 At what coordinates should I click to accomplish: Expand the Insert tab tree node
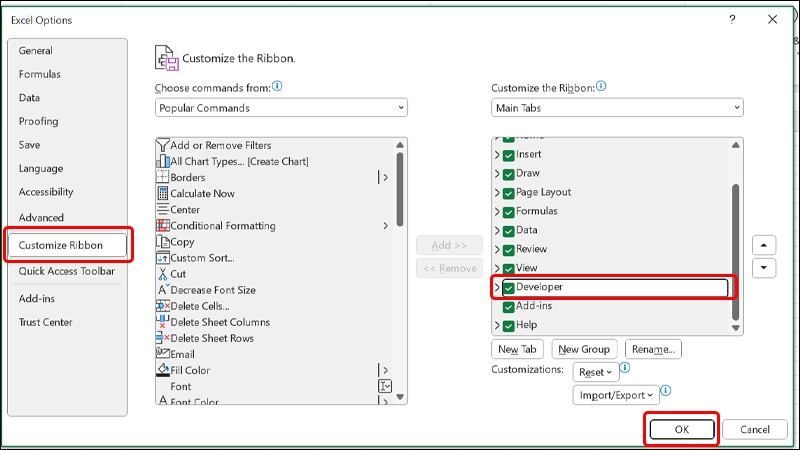pyautogui.click(x=497, y=155)
